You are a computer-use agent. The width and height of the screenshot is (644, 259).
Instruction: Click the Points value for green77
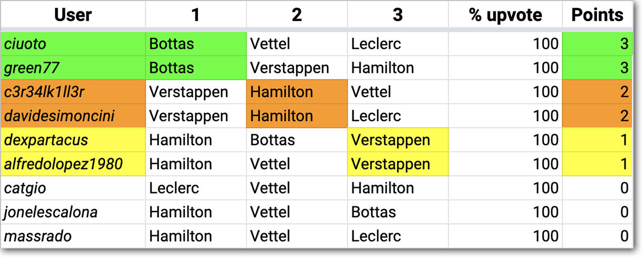pyautogui.click(x=597, y=68)
